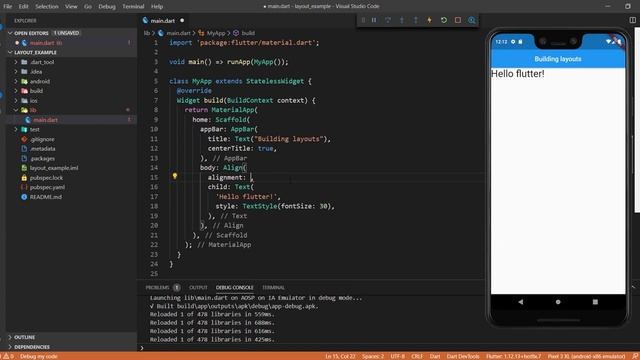Click the debug Step Into icon
Screen dimensions: 640x360
[x=402, y=20]
